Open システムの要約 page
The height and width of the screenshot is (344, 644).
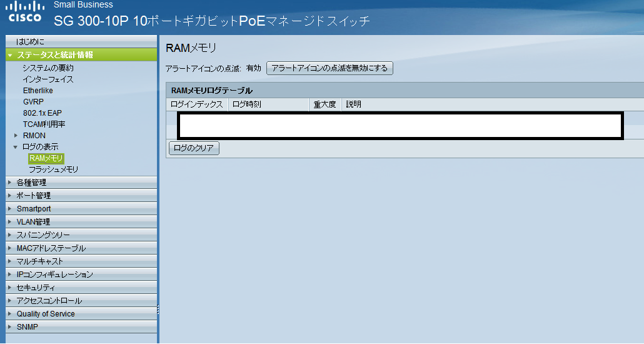(x=48, y=68)
